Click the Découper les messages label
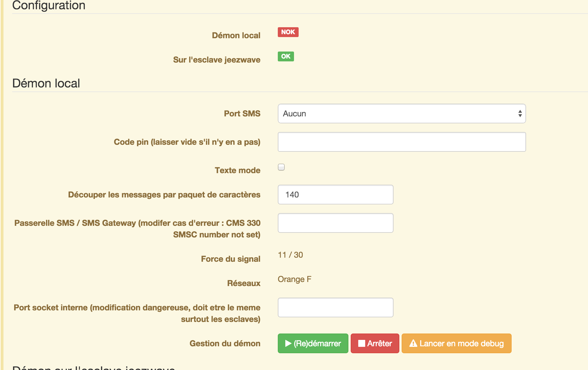588x370 pixels. [164, 195]
